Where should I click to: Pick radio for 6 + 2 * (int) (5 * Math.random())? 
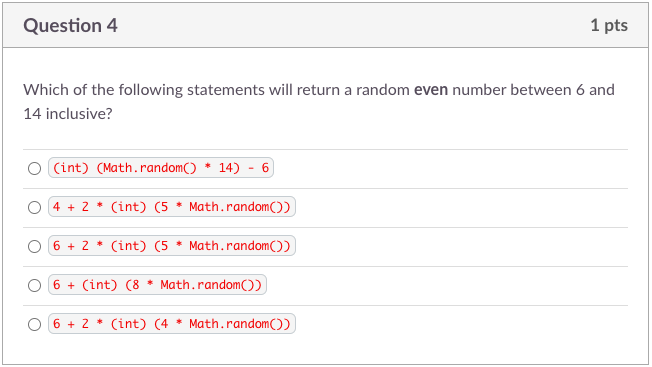point(35,246)
